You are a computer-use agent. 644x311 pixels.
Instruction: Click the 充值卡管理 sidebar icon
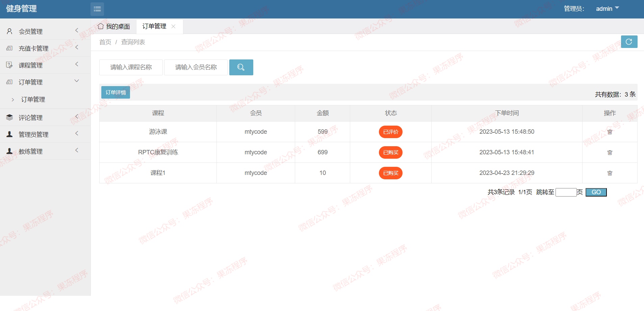coord(9,48)
